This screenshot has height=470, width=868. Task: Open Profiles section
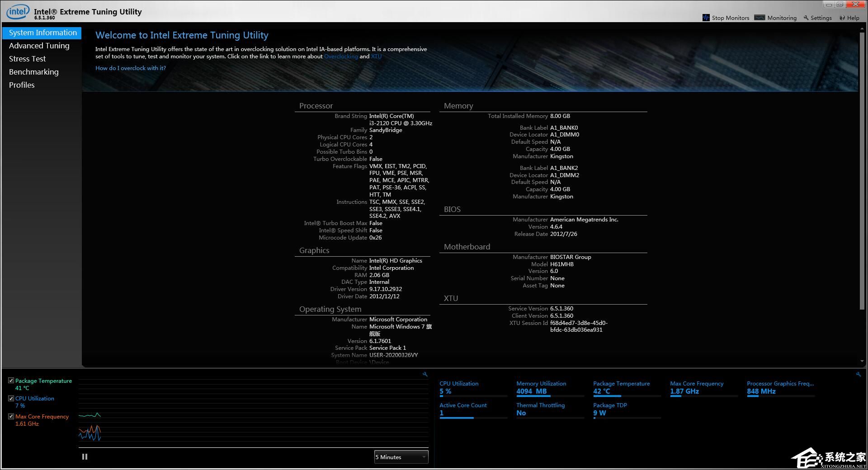[22, 85]
